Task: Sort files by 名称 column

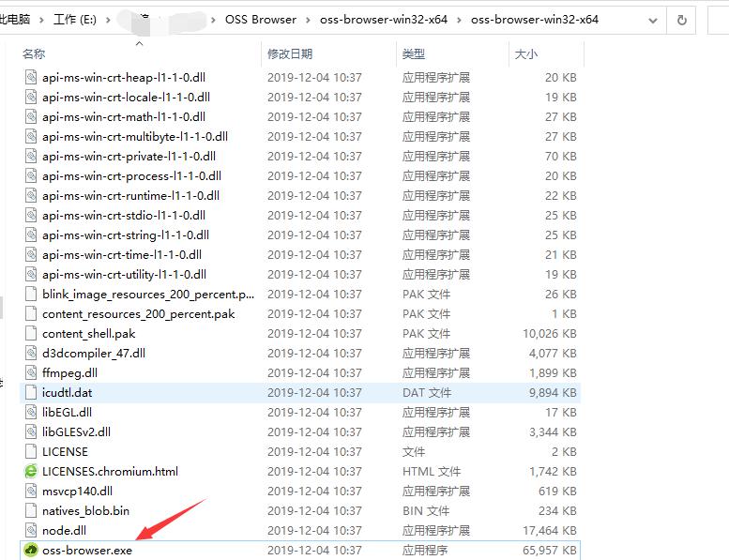Action: coord(34,53)
